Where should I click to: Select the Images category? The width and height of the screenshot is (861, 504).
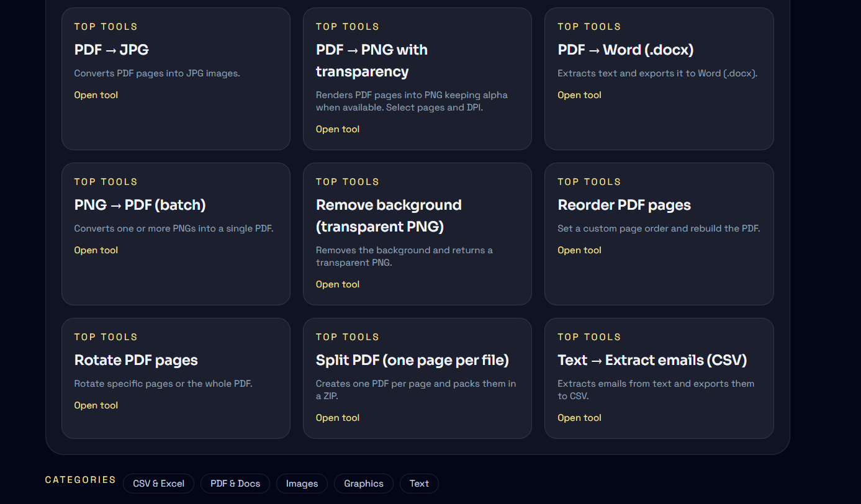[x=302, y=484]
